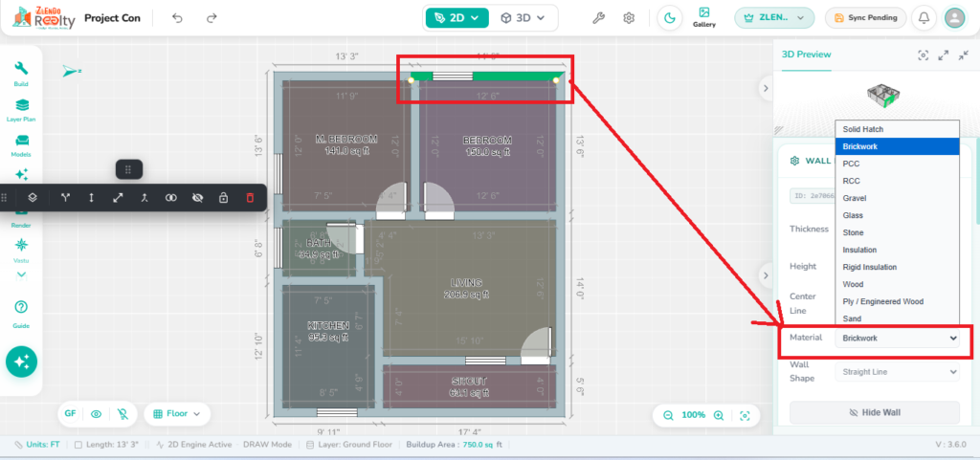Open the Floor dropdown at bottom
The image size is (980, 460).
[x=177, y=414]
